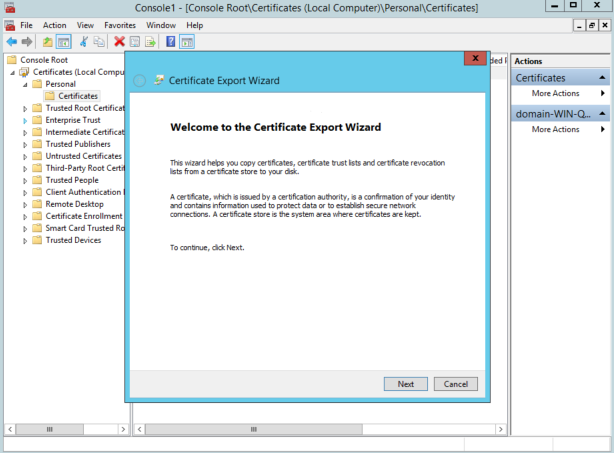Click the Console Root folder icon

tap(12, 60)
